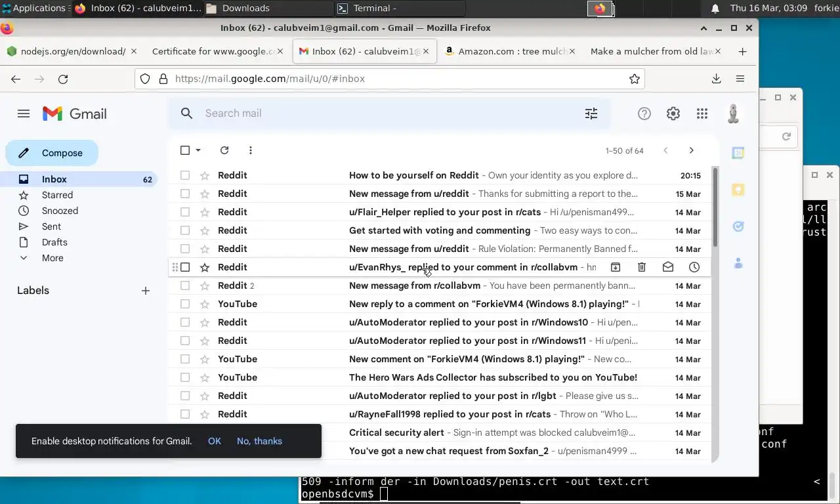Open select-all dropdown arrow
Image resolution: width=840 pixels, height=504 pixels.
198,150
